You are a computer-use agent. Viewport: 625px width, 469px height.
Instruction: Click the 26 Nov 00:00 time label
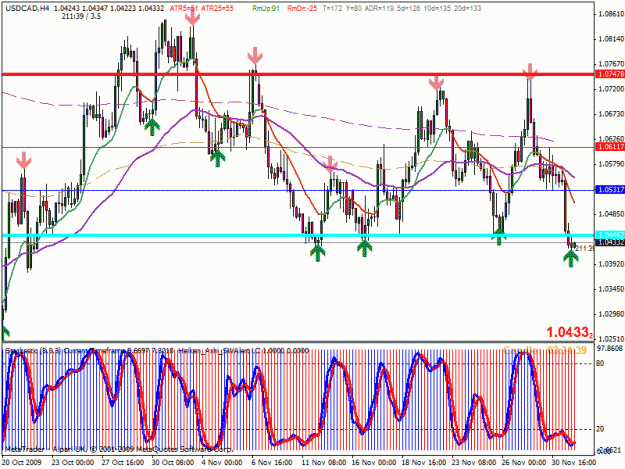click(524, 463)
